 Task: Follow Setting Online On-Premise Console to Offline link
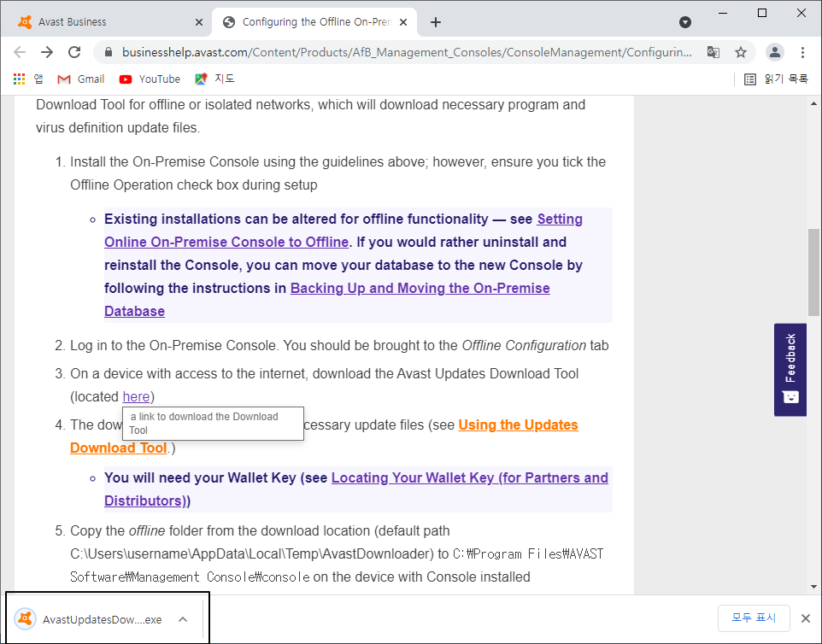tap(226, 242)
